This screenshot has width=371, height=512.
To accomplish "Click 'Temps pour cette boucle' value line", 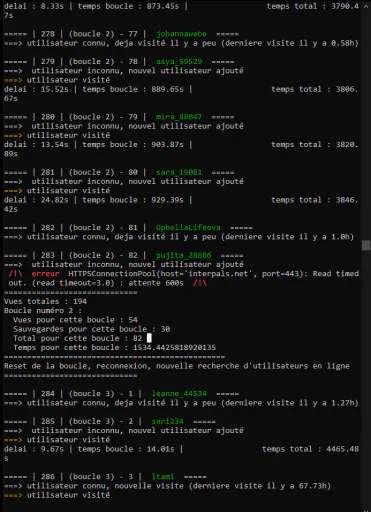I will click(x=115, y=348).
